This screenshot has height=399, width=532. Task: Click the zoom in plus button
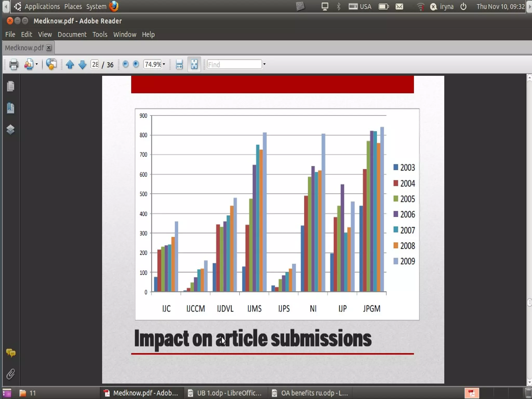tap(136, 64)
